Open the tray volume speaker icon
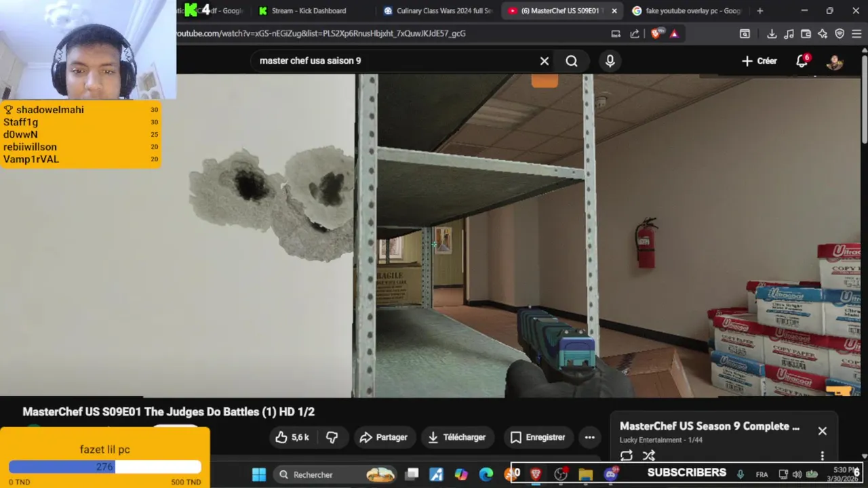Screen dimensions: 868x488 pos(797,474)
